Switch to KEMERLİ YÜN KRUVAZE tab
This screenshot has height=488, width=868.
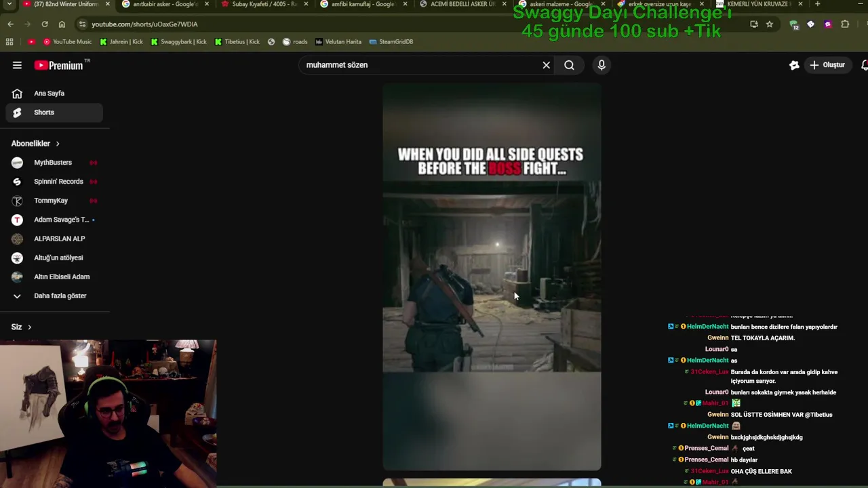(760, 4)
